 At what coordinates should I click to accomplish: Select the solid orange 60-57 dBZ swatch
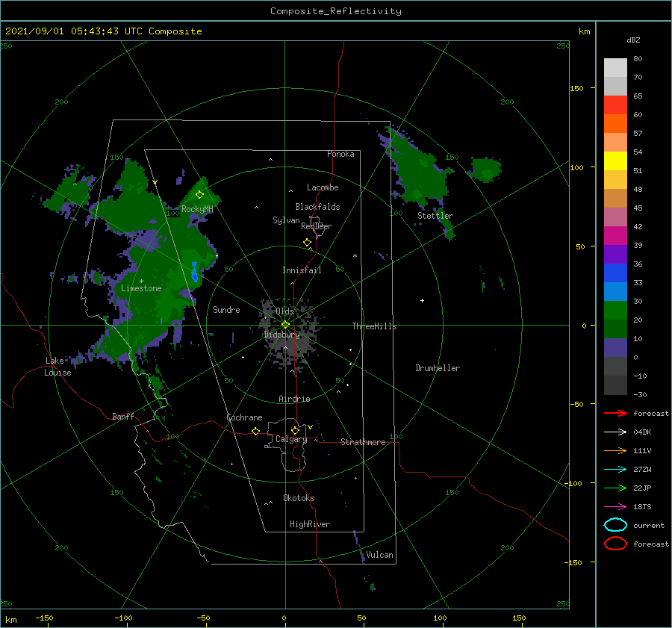click(615, 124)
